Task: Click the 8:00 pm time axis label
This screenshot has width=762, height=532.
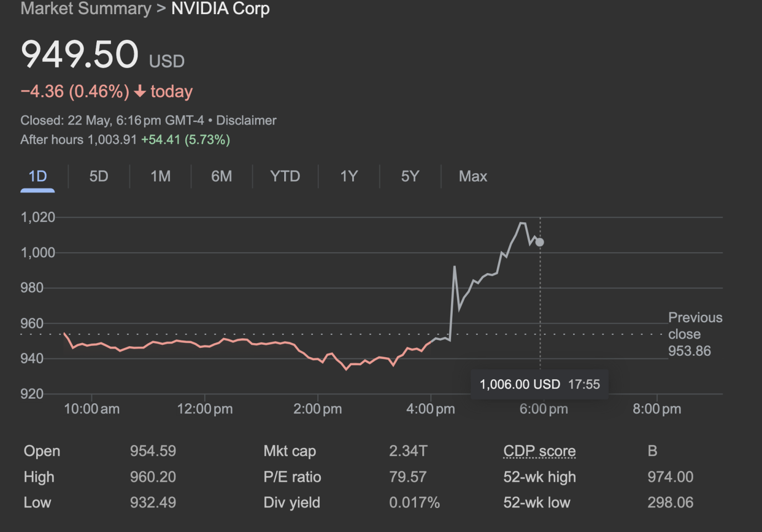Action: pos(657,409)
